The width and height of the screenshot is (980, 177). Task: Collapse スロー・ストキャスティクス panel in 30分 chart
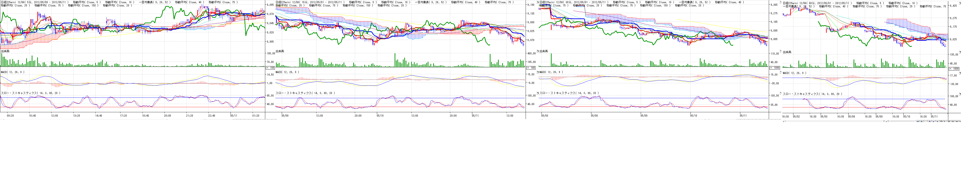[x=538, y=93]
